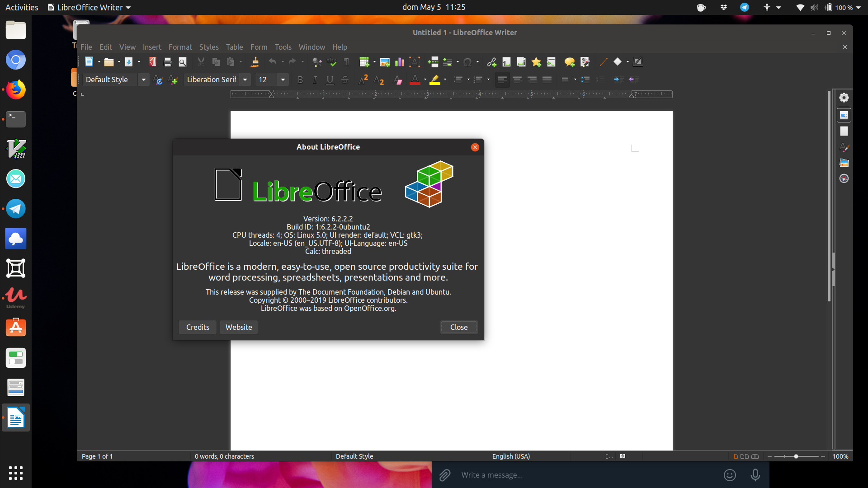This screenshot has width=868, height=488.
Task: Click the Credits button
Action: click(x=198, y=327)
